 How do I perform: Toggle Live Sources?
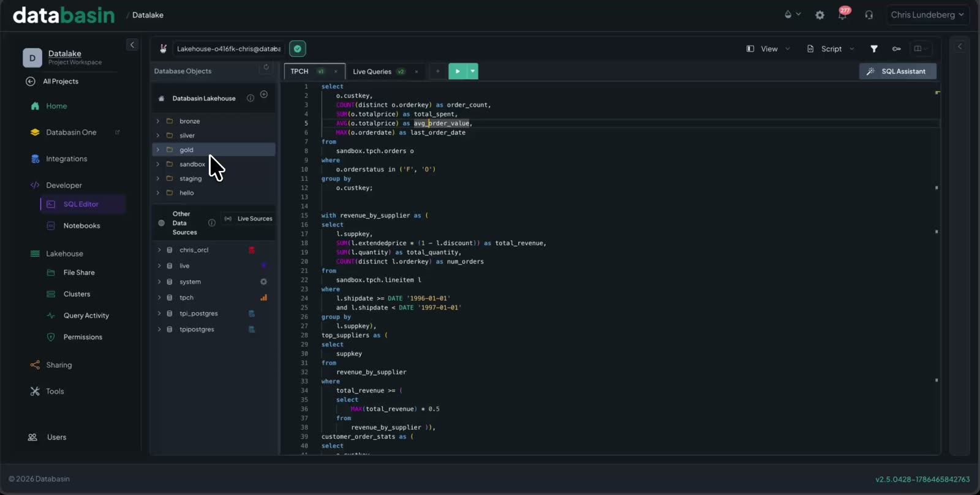(248, 219)
